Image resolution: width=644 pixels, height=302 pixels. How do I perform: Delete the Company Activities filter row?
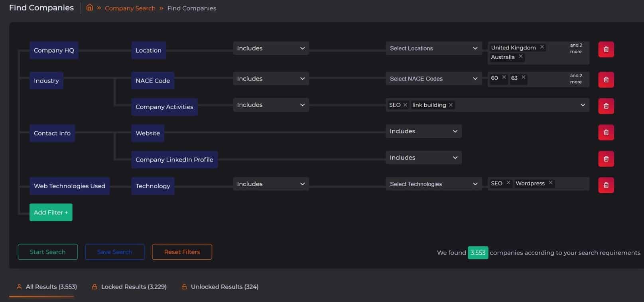point(606,106)
